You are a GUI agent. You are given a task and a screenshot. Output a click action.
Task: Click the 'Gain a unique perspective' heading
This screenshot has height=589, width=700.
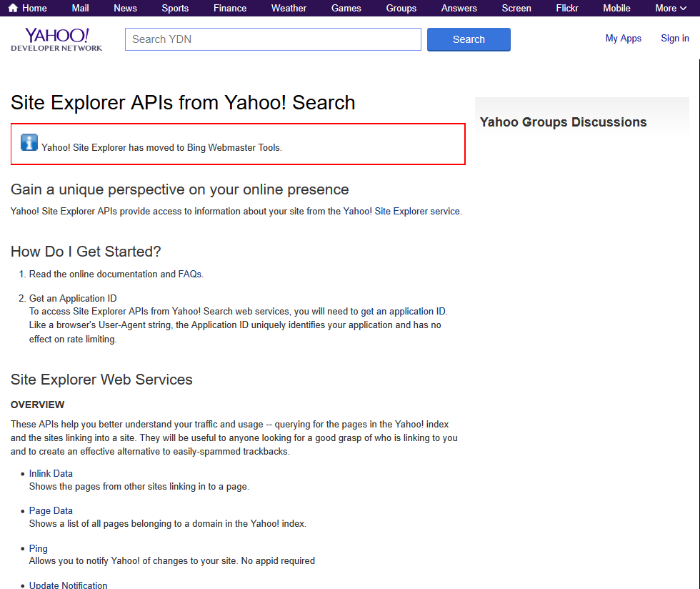pos(179,189)
